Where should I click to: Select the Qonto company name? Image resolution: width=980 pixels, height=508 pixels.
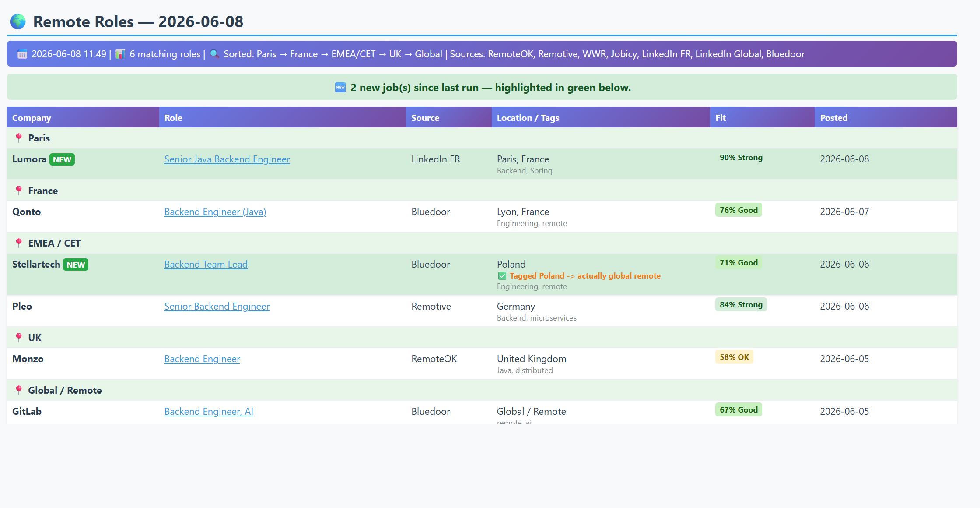tap(26, 212)
